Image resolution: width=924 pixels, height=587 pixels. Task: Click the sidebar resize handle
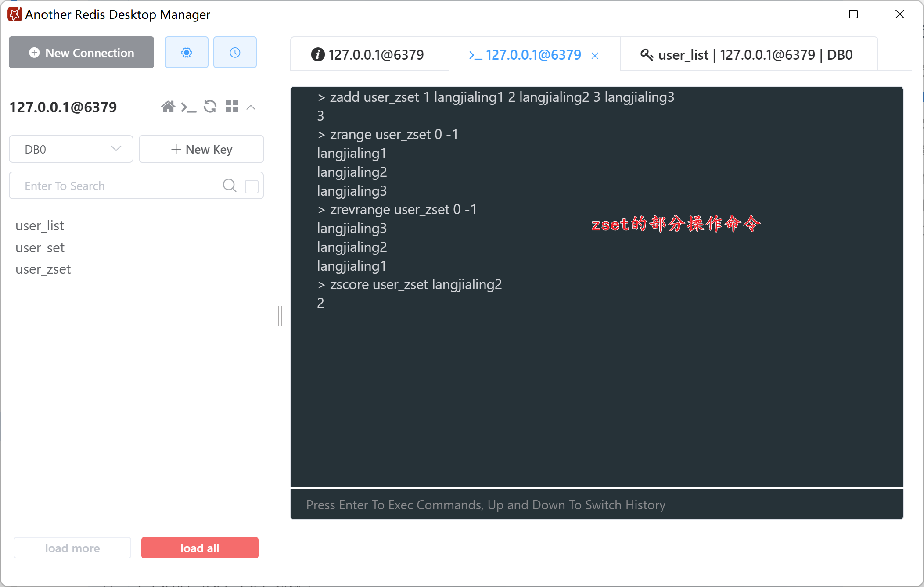coord(280,315)
